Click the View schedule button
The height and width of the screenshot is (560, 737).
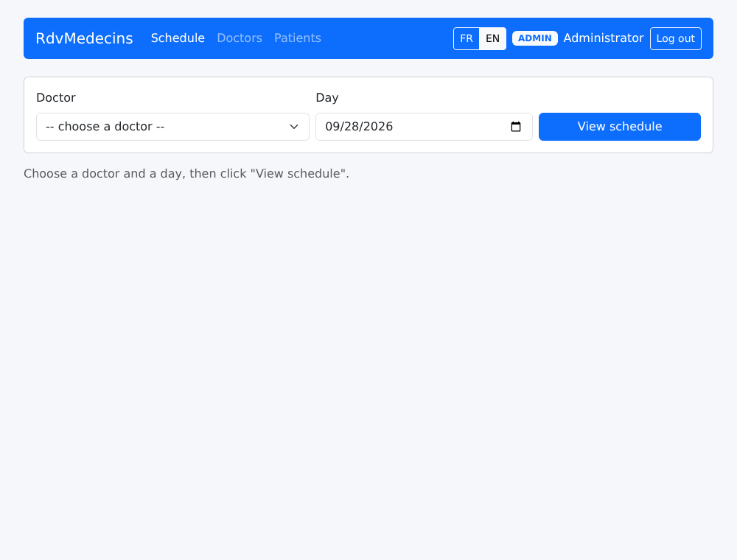pyautogui.click(x=620, y=127)
